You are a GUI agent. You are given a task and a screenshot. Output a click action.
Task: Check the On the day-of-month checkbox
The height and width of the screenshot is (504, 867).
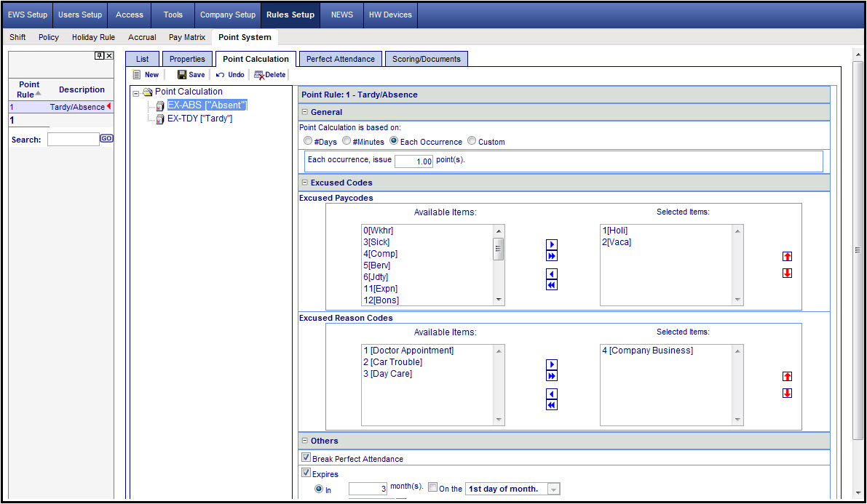coord(433,487)
